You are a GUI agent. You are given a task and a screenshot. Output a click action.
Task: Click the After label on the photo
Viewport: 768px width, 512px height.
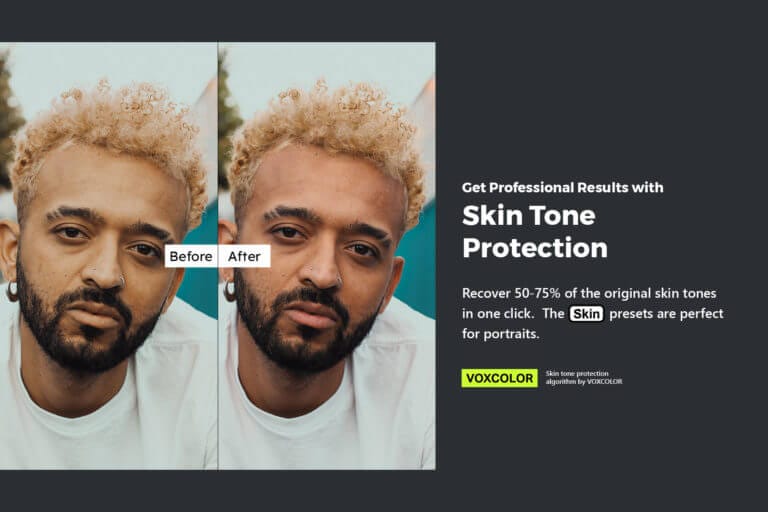[244, 256]
